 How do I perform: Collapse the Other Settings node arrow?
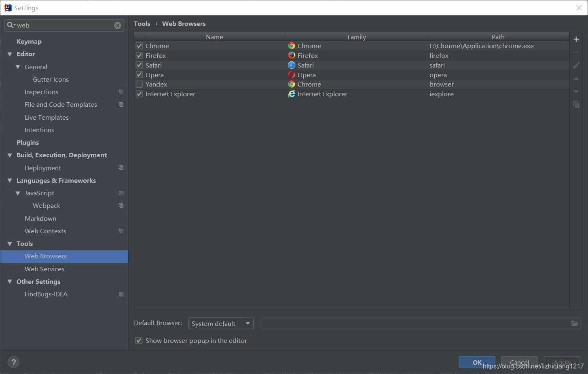pos(10,281)
